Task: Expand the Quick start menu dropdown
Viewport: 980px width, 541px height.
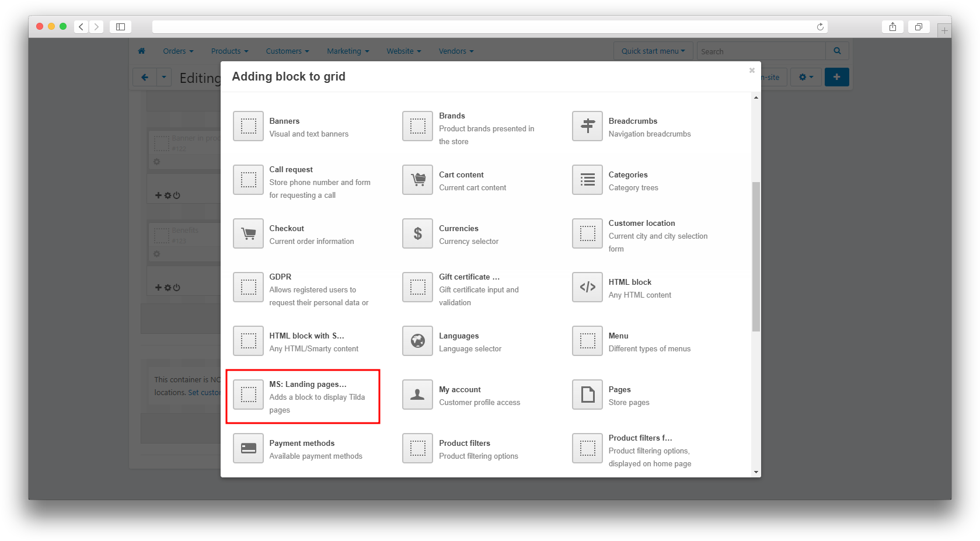Action: (653, 51)
